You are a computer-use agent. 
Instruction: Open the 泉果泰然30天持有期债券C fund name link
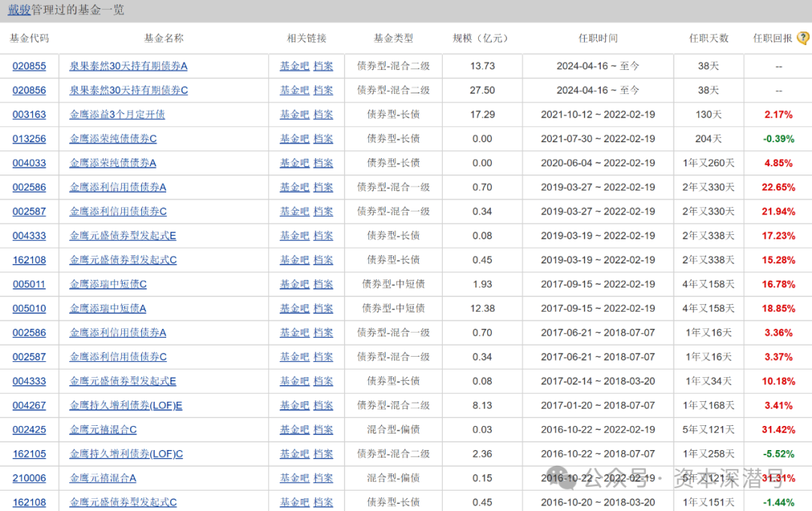[x=129, y=90]
